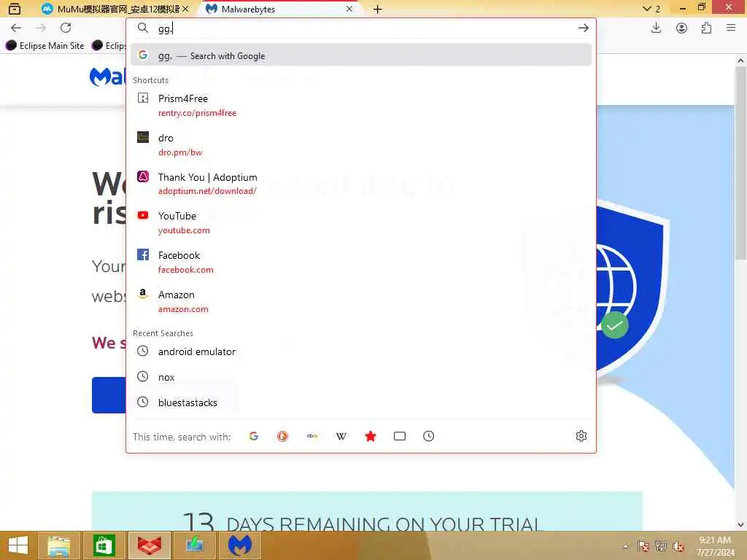Image resolution: width=747 pixels, height=560 pixels.
Task: Click the scrollbar down arrow
Action: click(740, 525)
